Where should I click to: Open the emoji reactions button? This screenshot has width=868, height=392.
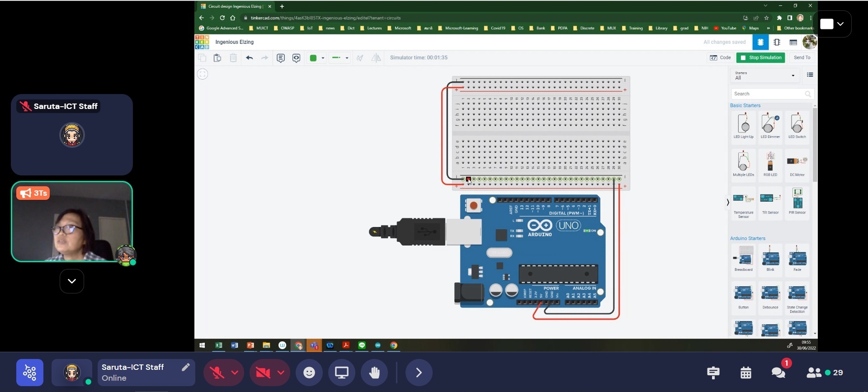point(309,373)
